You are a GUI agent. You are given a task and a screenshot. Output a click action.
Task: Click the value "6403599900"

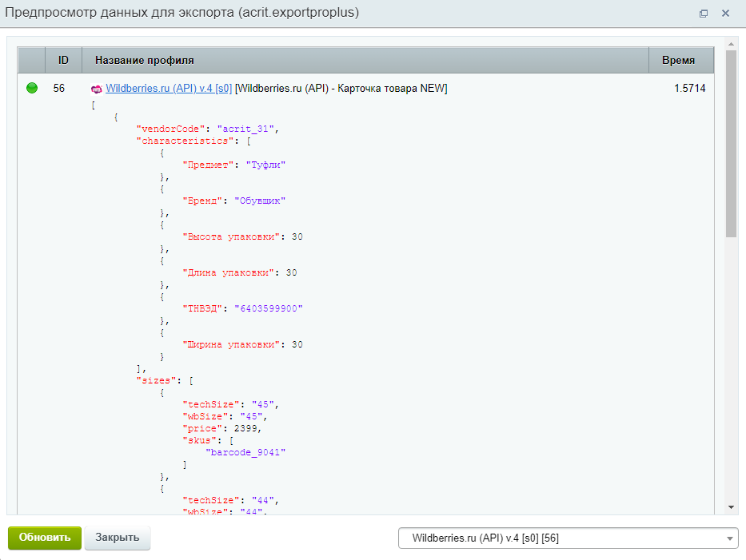[269, 308]
